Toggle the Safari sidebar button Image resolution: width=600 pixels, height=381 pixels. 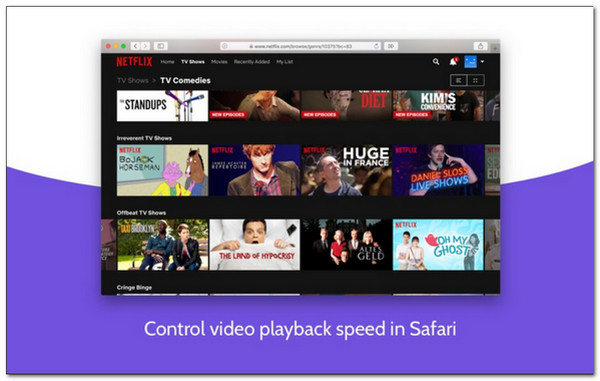coord(161,46)
